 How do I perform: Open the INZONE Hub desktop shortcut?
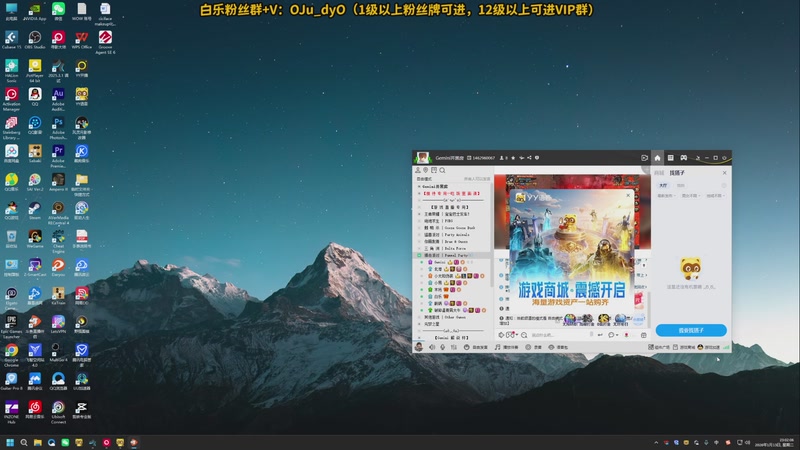tap(11, 412)
